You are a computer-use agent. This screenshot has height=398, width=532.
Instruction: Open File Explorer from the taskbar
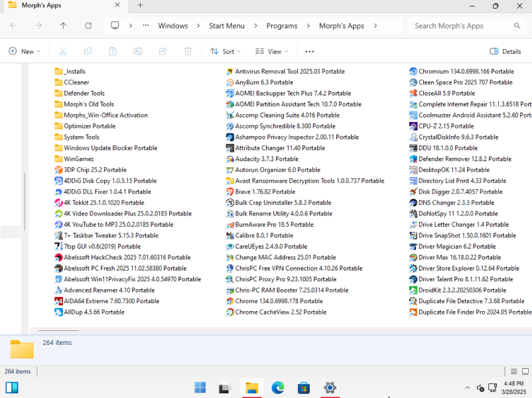(252, 387)
